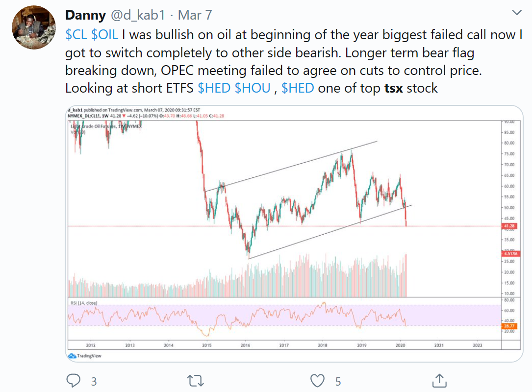The image size is (532, 392).
Task: Click the $HED cashtag before "one of top"
Action: click(298, 89)
